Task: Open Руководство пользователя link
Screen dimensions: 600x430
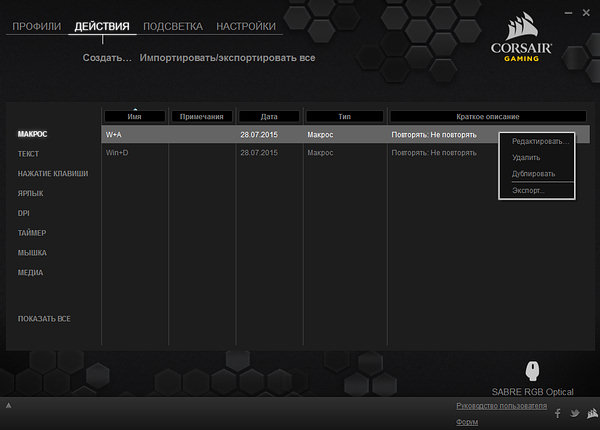Action: [x=499, y=406]
